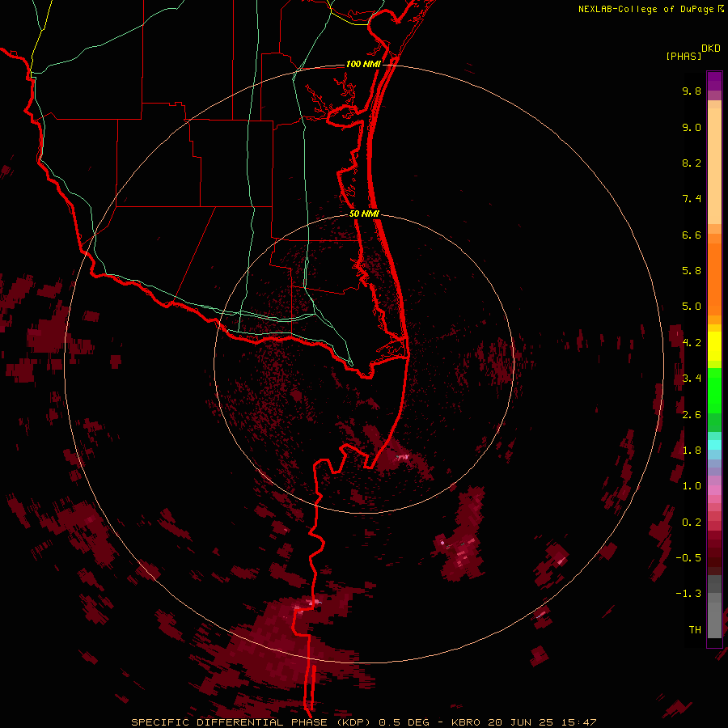Click the 5.8 value on the legend
This screenshot has height=728, width=728.
click(692, 271)
